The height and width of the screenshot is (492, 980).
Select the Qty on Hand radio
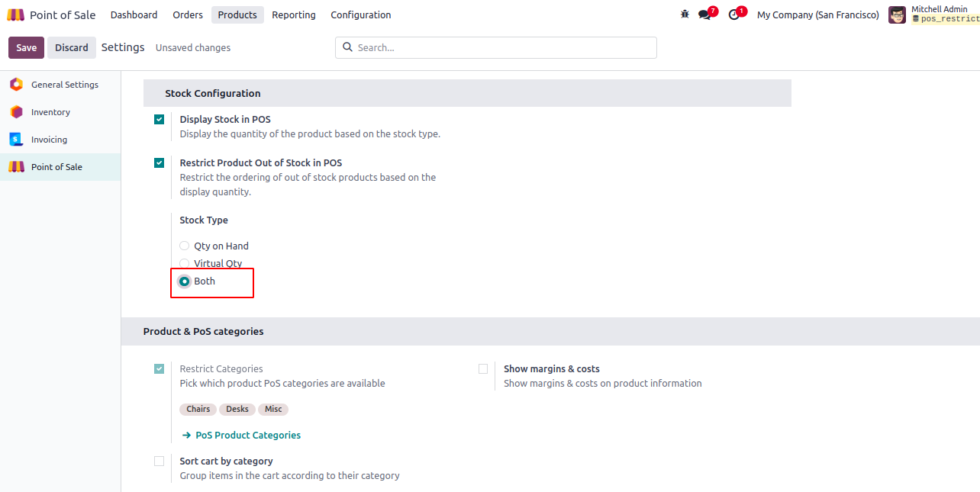(x=184, y=246)
